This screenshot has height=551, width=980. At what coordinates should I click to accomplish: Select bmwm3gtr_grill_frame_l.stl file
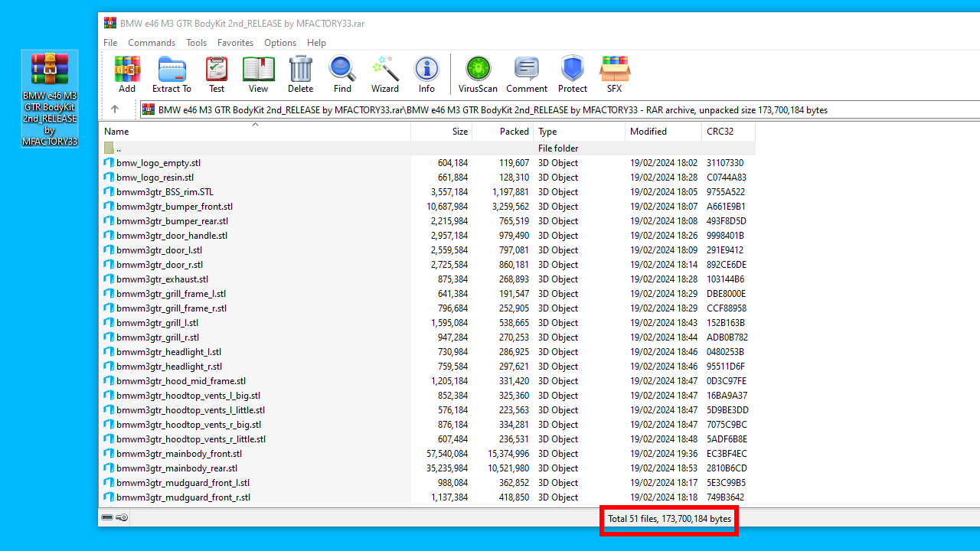click(x=427, y=294)
